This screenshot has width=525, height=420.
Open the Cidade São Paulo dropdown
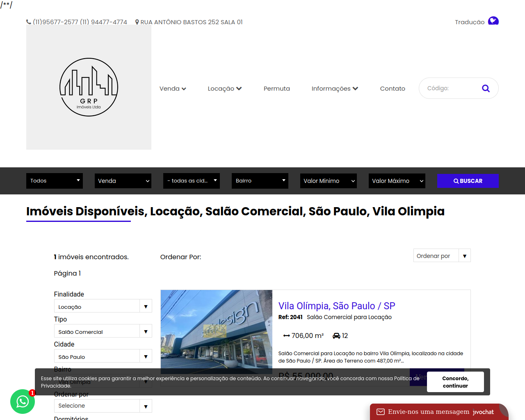point(103,356)
